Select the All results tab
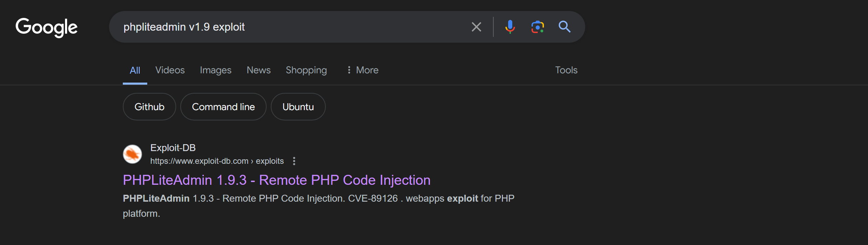 (135, 71)
